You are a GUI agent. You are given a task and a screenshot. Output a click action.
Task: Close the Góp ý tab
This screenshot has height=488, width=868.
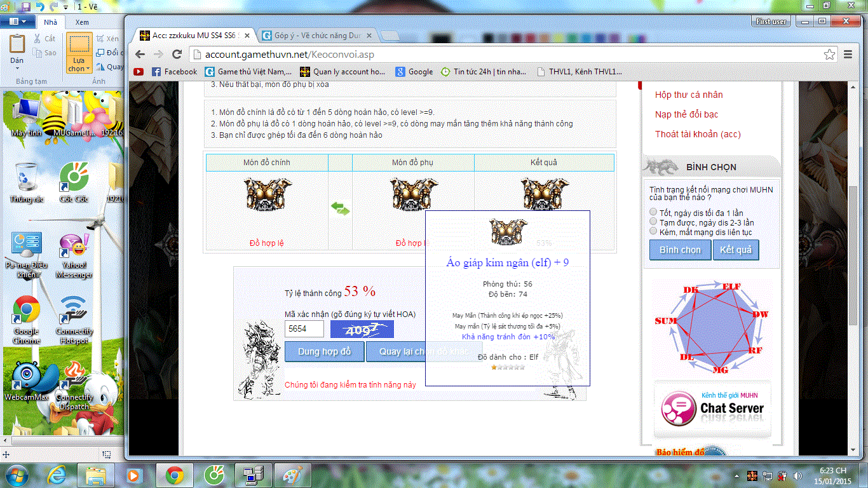tap(370, 36)
